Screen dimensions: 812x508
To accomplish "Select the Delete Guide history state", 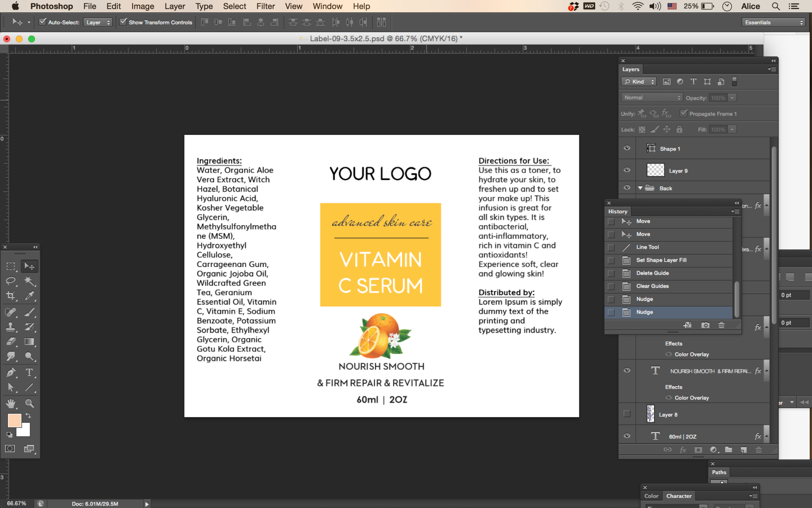I will (669, 273).
